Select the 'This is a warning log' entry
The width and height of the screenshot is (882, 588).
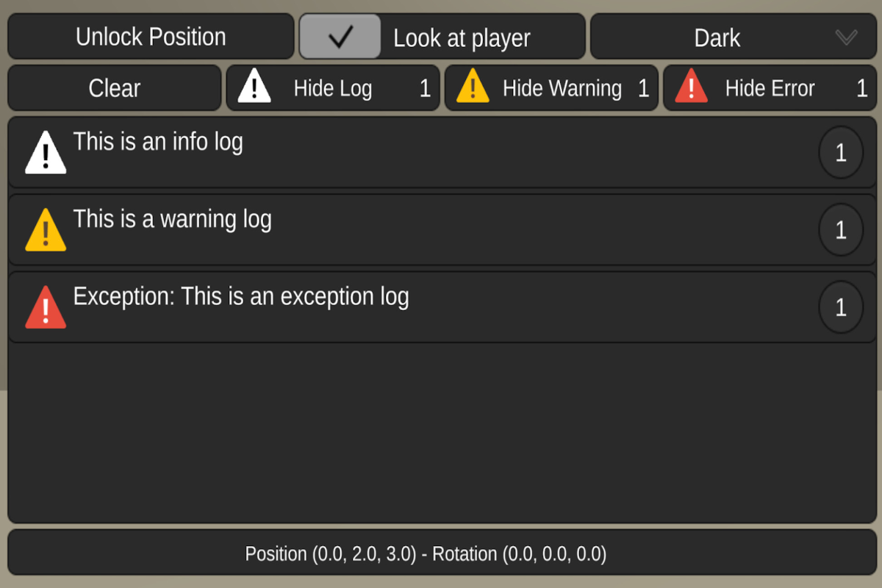point(173,219)
